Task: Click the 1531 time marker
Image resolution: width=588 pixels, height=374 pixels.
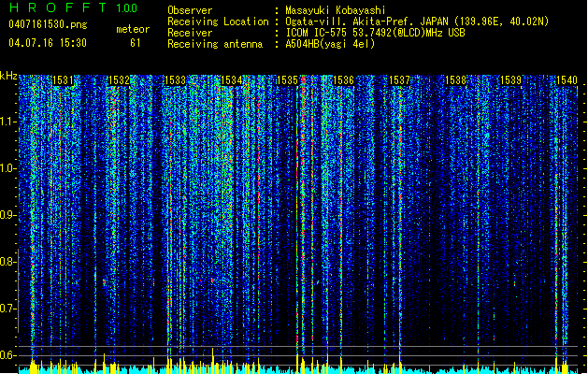Action: pos(63,80)
